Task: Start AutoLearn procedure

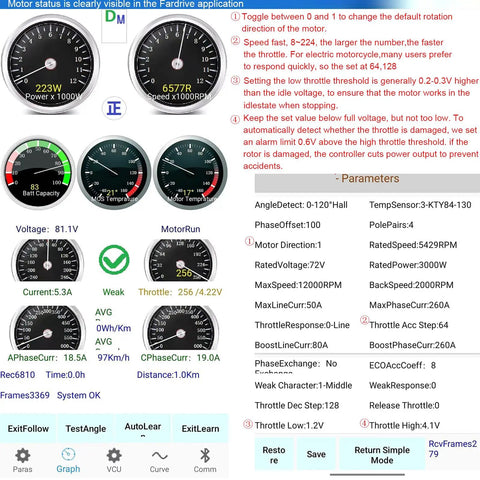Action: tap(143, 429)
